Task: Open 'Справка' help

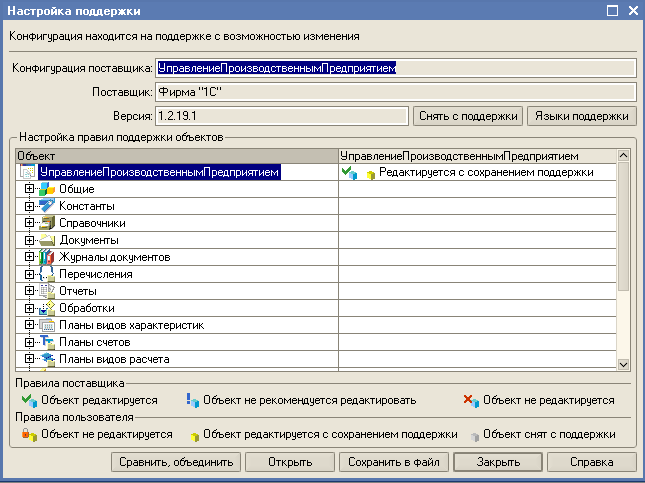Action: [x=592, y=462]
